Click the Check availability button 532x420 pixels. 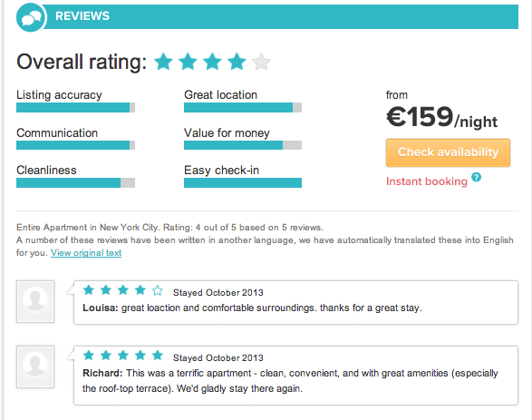pyautogui.click(x=448, y=152)
